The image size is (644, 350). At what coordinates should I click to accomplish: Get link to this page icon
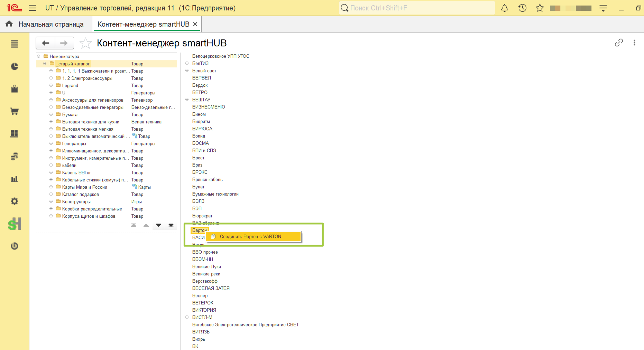pos(619,42)
